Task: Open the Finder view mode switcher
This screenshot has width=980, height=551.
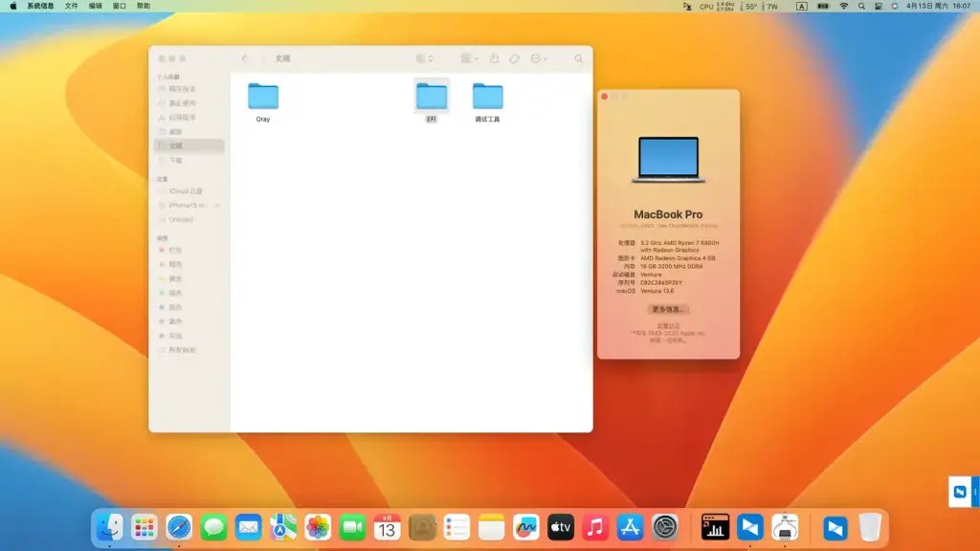Action: [424, 58]
